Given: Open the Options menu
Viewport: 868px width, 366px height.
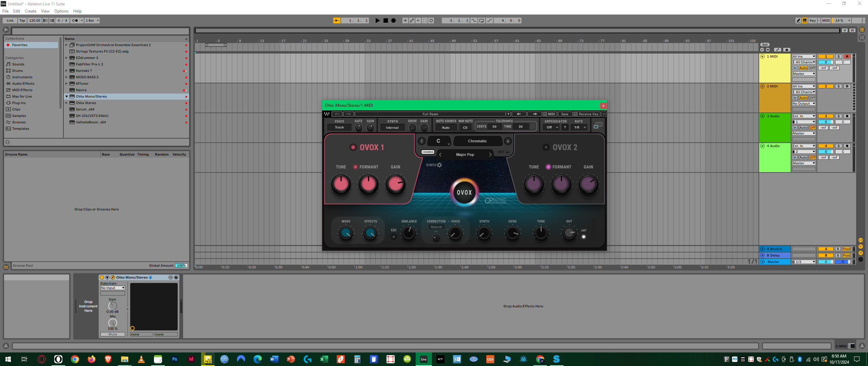Looking at the screenshot, I should tap(61, 11).
